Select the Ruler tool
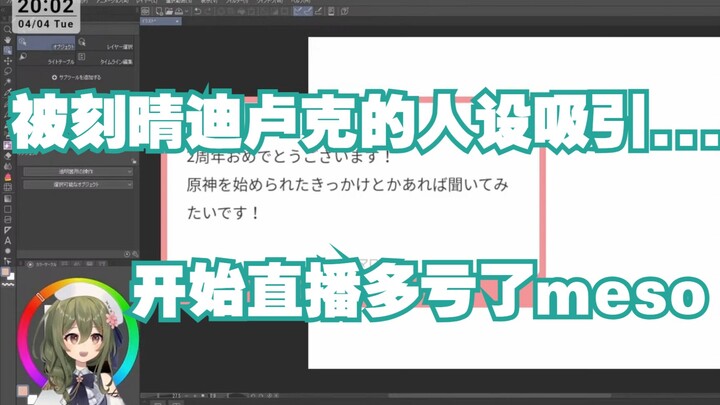The width and height of the screenshot is (720, 405). (x=7, y=230)
